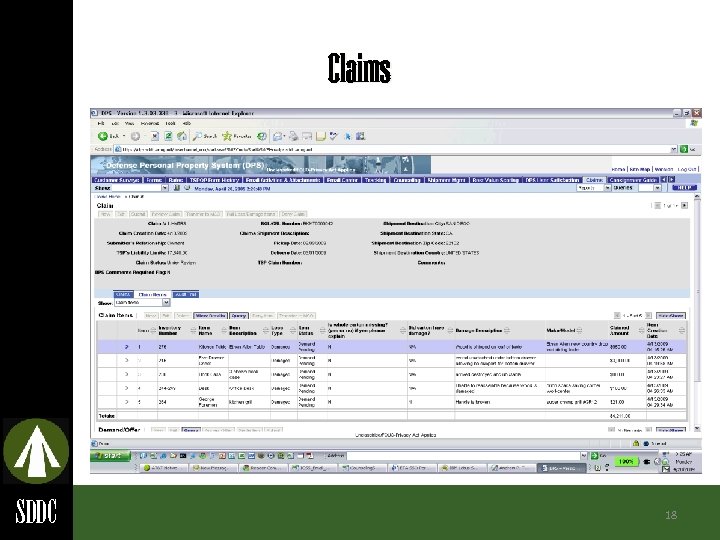The height and width of the screenshot is (540, 720).
Task: Click the browser Home icon
Action: [x=182, y=136]
